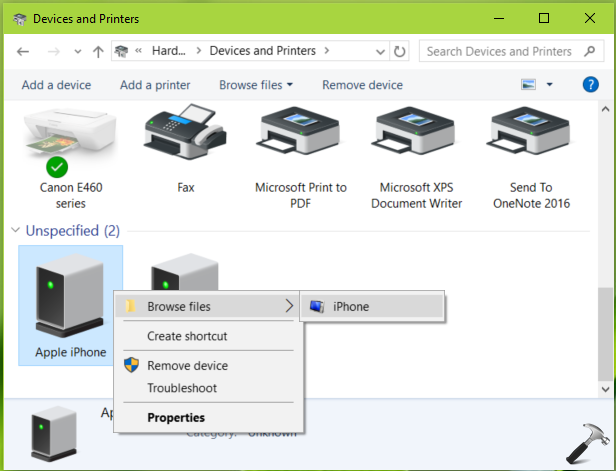Click the Canon E460 series label

[71, 195]
